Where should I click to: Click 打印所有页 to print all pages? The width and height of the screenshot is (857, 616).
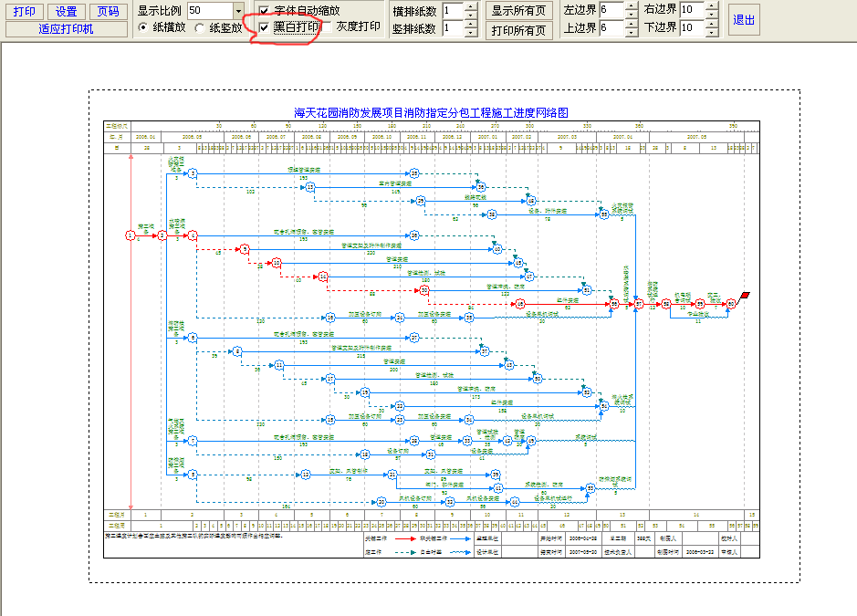click(x=518, y=30)
